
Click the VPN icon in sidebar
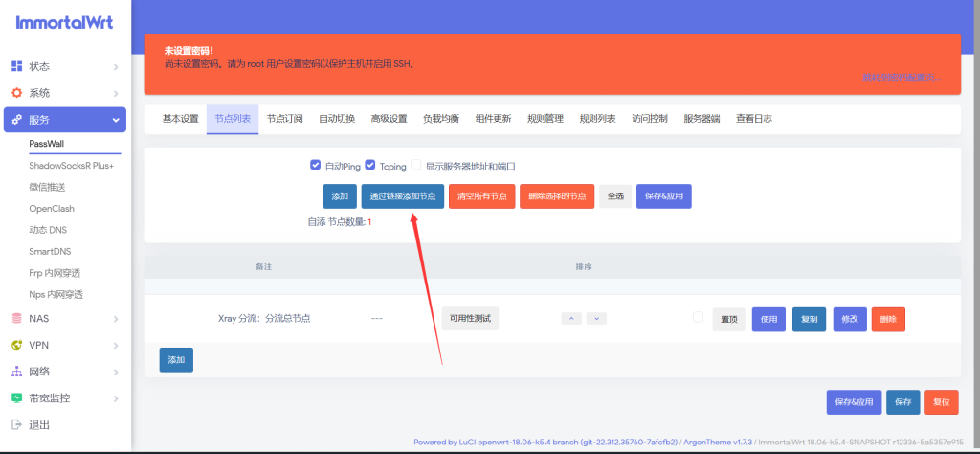pyautogui.click(x=16, y=345)
